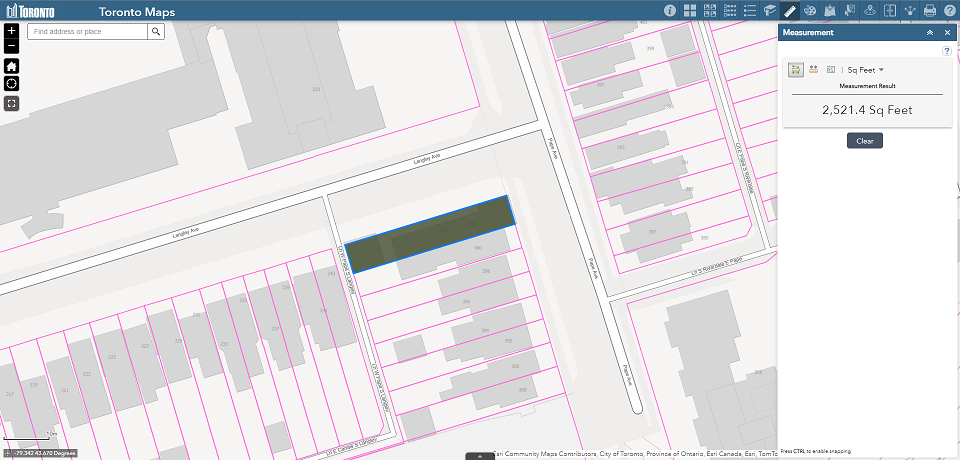
Task: Open the Sq Feet units dropdown
Action: pyautogui.click(x=866, y=70)
